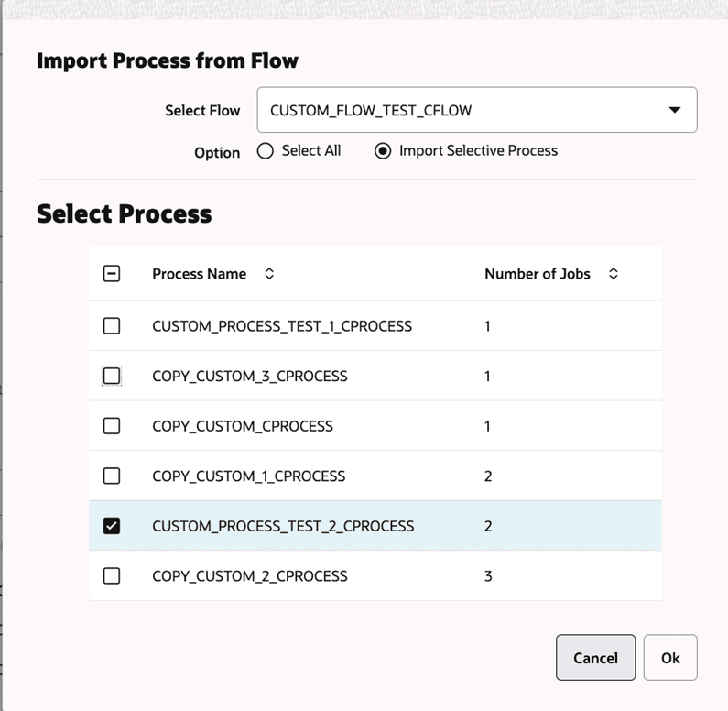The image size is (728, 711).
Task: Click the CUSTOM_FLOW_TEST_CFLOW combo box field
Action: point(458,110)
